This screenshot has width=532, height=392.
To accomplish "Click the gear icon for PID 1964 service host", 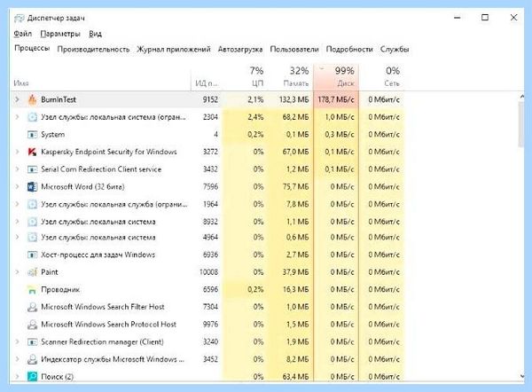I will click(x=32, y=204).
